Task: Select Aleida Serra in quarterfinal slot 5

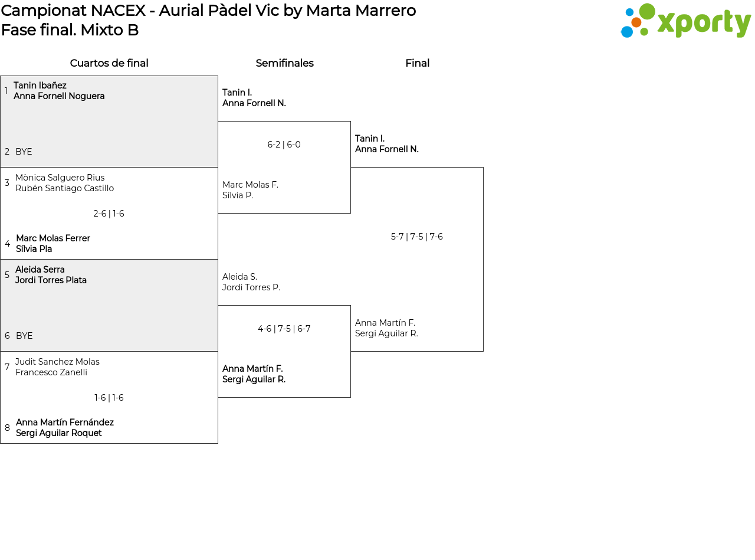Action: click(40, 270)
